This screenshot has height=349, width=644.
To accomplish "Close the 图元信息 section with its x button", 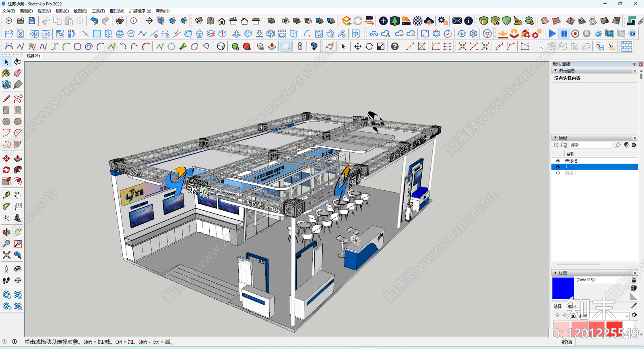I will click(x=635, y=71).
